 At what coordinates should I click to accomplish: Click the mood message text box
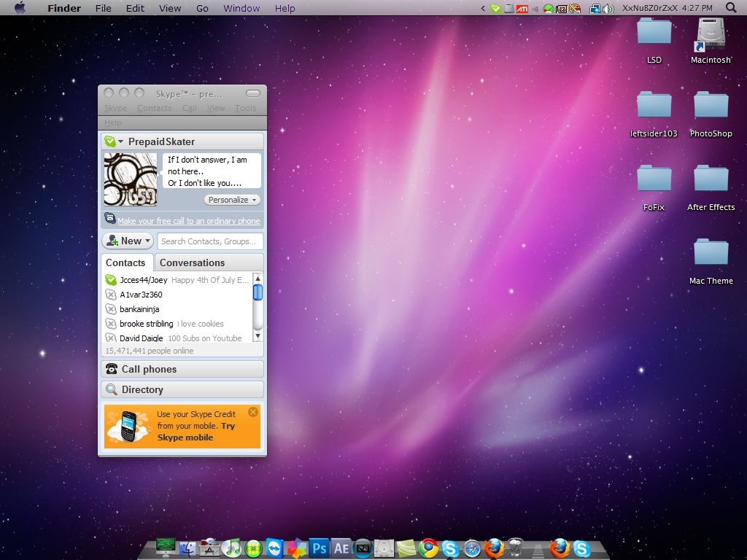(212, 171)
